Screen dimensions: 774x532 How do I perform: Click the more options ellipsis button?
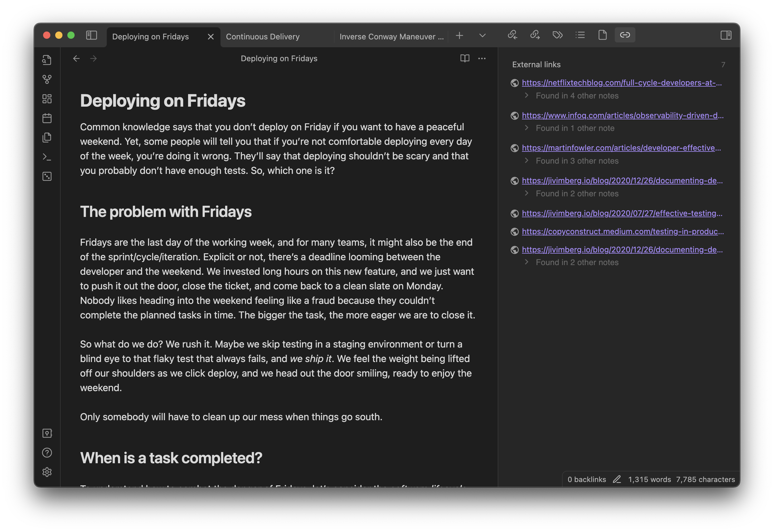click(482, 58)
